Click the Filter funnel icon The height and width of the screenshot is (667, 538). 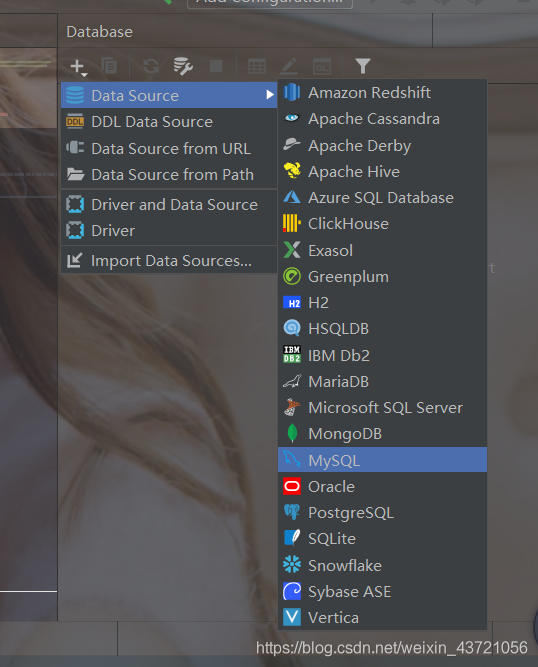363,66
